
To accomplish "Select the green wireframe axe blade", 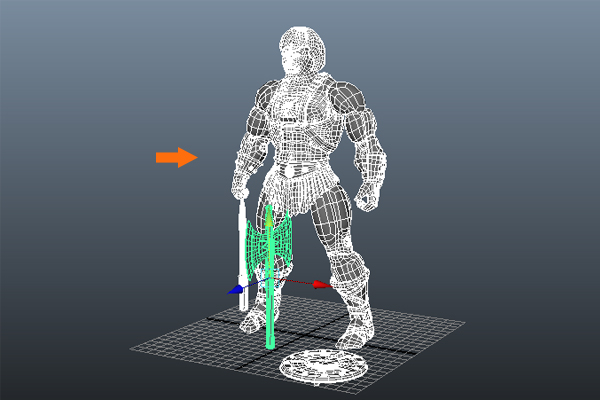I will [268, 245].
